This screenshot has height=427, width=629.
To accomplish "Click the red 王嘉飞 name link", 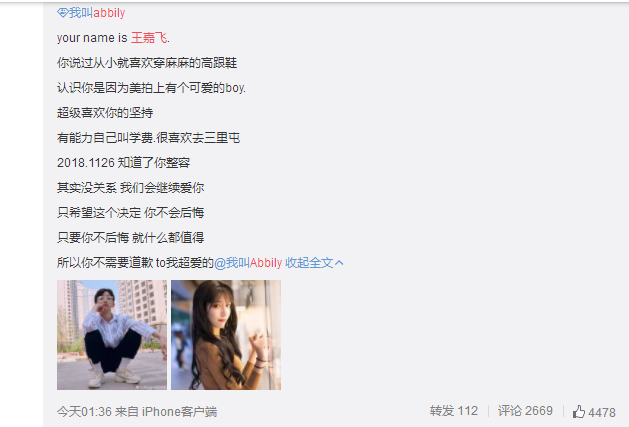I will coord(149,38).
